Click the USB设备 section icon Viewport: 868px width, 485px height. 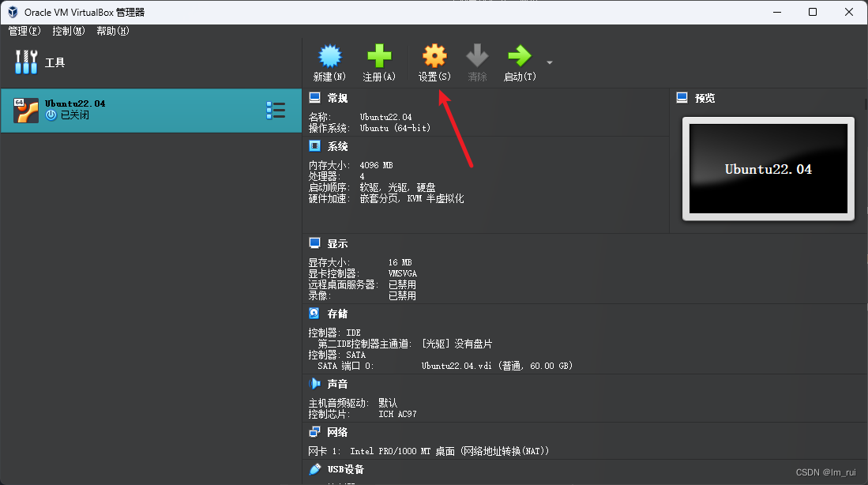click(314, 469)
